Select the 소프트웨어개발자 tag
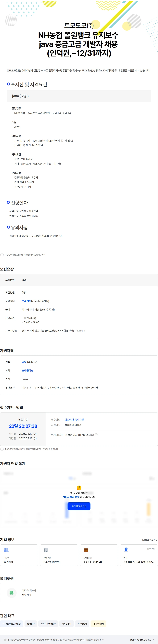158x644 pixels. [x=48, y=624]
